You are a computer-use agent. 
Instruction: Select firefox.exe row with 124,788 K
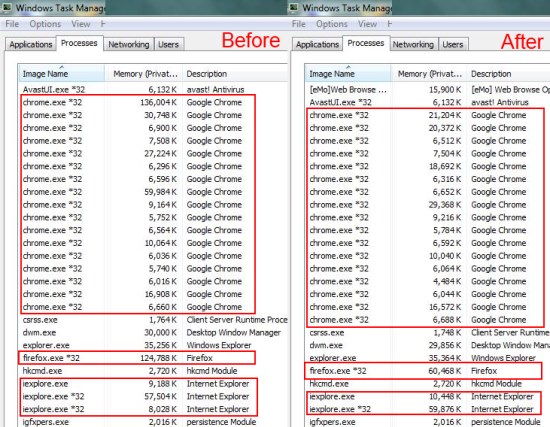pos(153,358)
